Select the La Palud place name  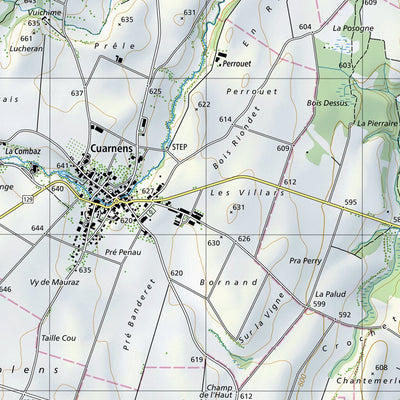[331, 294]
